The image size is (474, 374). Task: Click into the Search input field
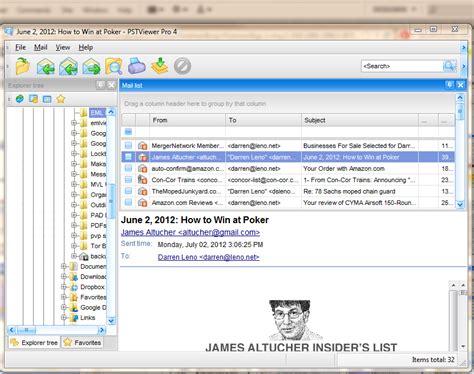402,66
